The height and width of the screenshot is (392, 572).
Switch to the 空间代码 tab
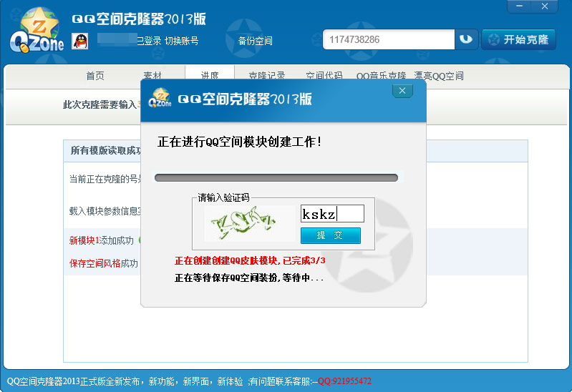[x=324, y=76]
